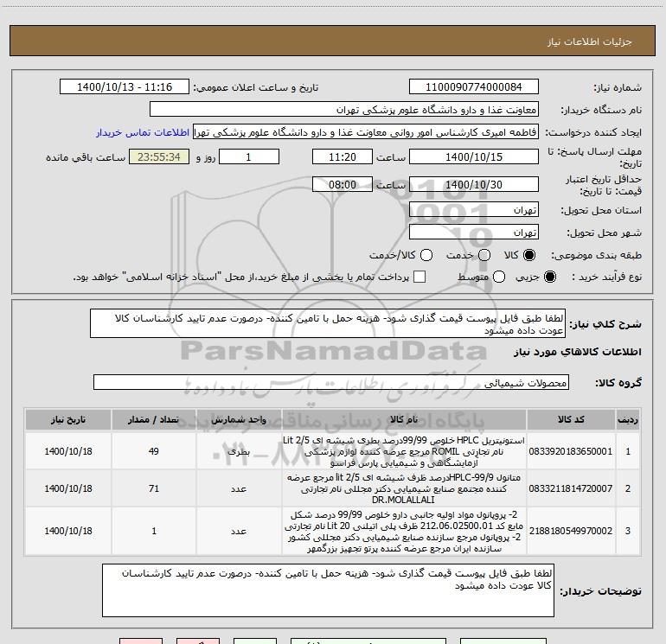Click the تعداد / مقدار column header
This screenshot has height=644, width=666.
[x=154, y=420]
